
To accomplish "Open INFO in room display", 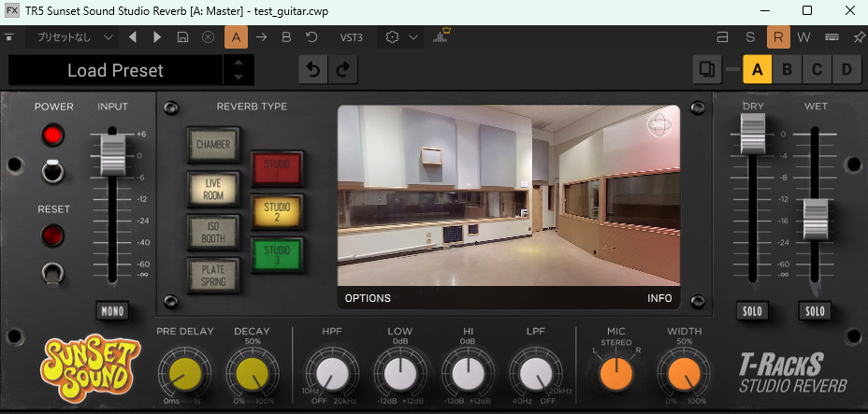I will point(659,298).
